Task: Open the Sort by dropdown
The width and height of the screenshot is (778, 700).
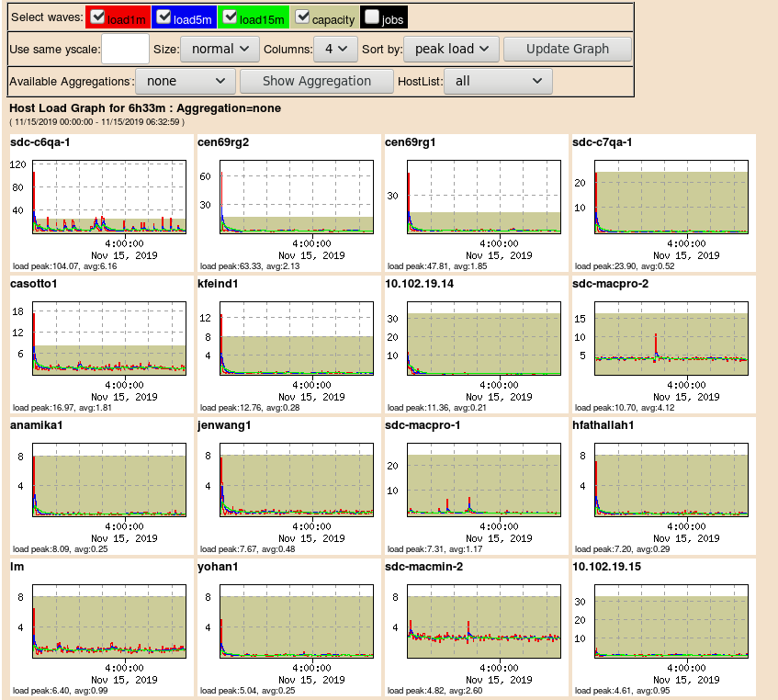Action: pyautogui.click(x=450, y=49)
